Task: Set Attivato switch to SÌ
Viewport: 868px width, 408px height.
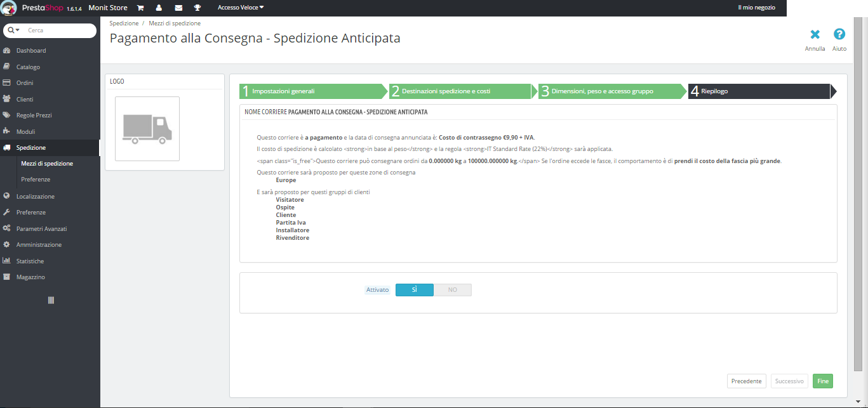Action: pyautogui.click(x=415, y=290)
